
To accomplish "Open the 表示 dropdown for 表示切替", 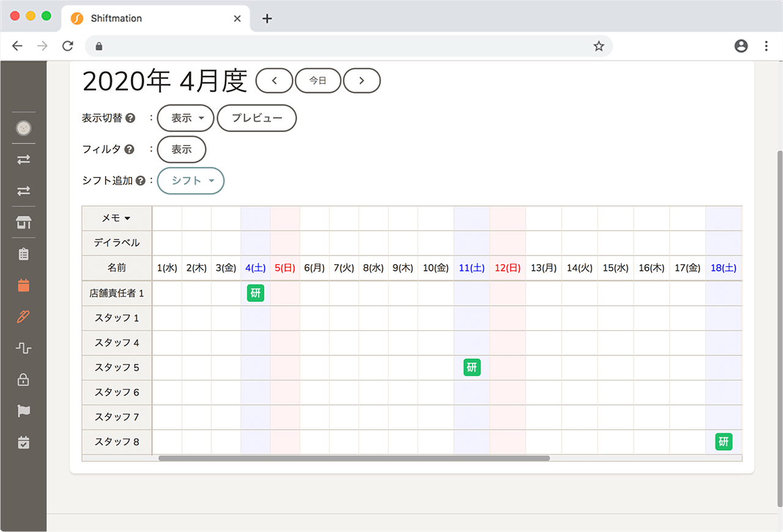I will [186, 118].
